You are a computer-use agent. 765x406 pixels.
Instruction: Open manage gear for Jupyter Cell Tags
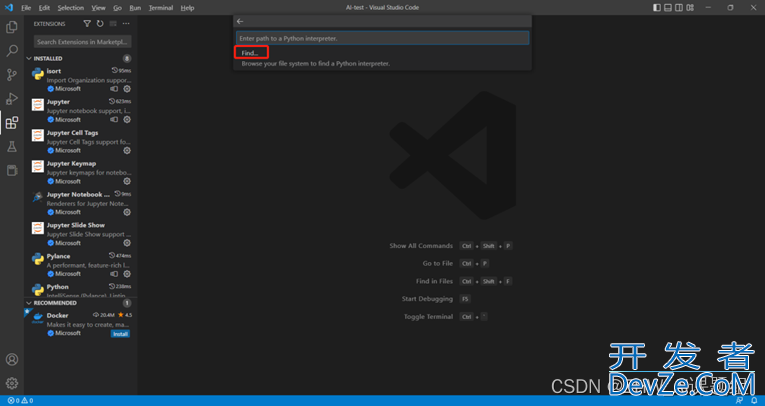coord(127,150)
